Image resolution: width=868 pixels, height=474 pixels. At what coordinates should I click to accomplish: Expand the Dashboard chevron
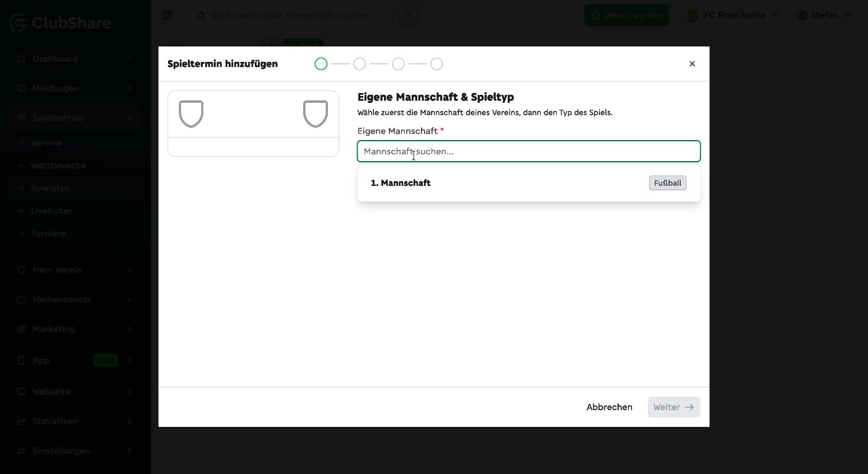130,59
